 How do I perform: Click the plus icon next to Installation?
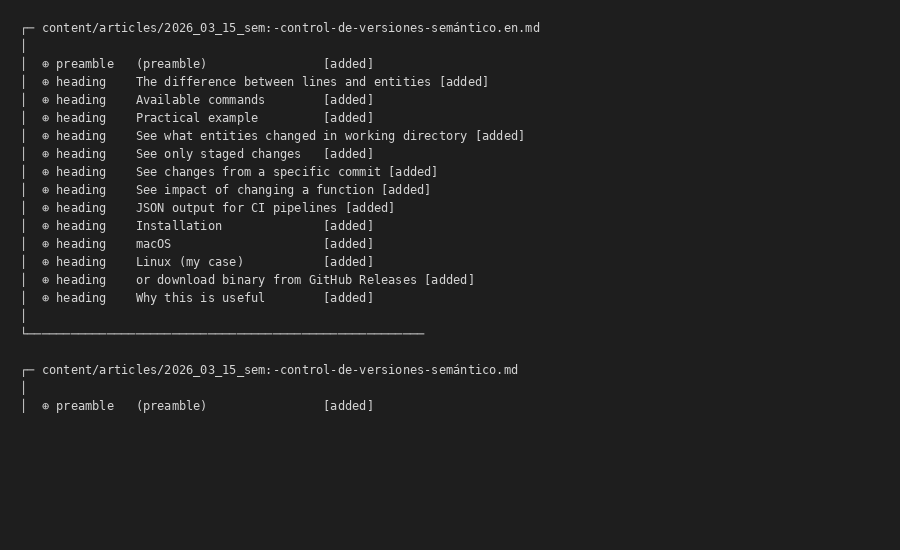pyautogui.click(x=45, y=226)
